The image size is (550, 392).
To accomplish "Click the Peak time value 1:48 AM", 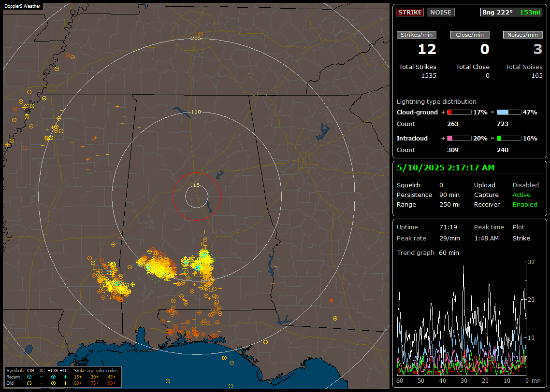I will click(486, 238).
